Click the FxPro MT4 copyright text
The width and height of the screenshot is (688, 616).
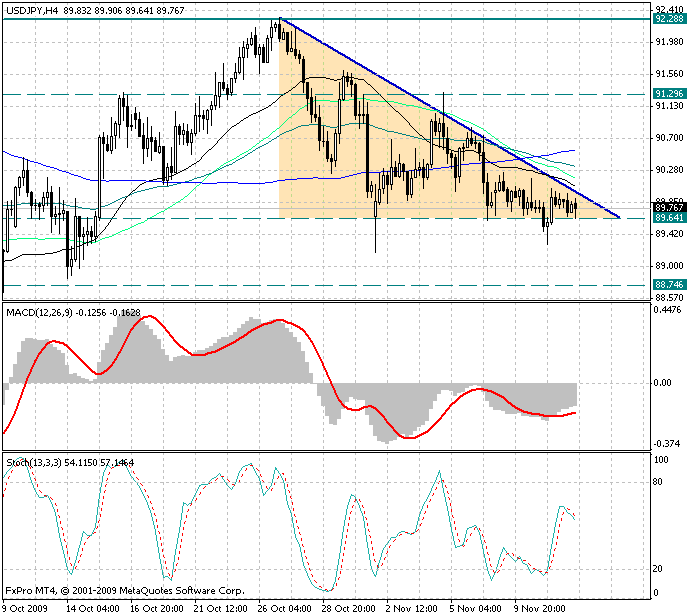[x=125, y=591]
